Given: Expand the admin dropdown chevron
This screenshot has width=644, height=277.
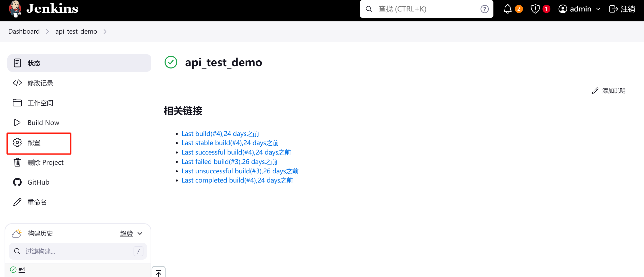Looking at the screenshot, I should [x=598, y=9].
